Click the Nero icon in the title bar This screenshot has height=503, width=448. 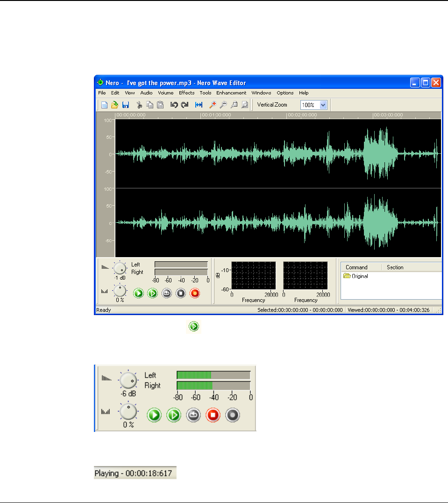[100, 82]
